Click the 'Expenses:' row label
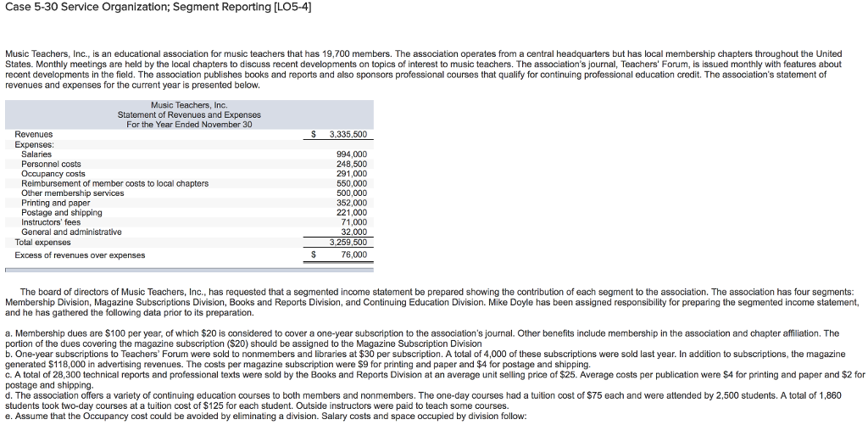The image size is (868, 425). click(x=34, y=144)
